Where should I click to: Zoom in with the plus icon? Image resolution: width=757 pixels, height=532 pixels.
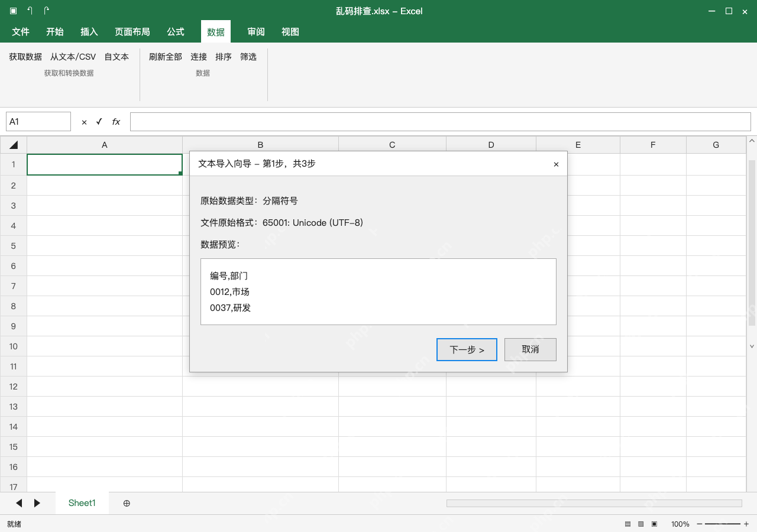coord(746,524)
